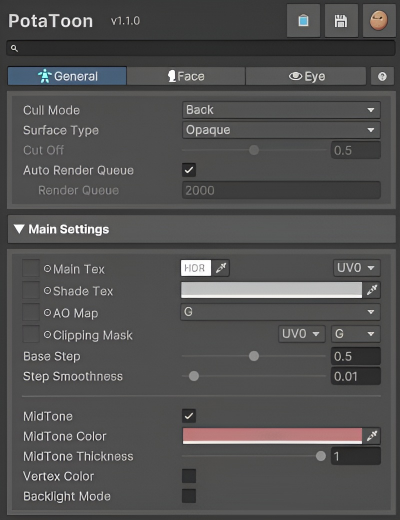Click the eyedropper on MidTone Color
The height and width of the screenshot is (520, 400).
[371, 436]
